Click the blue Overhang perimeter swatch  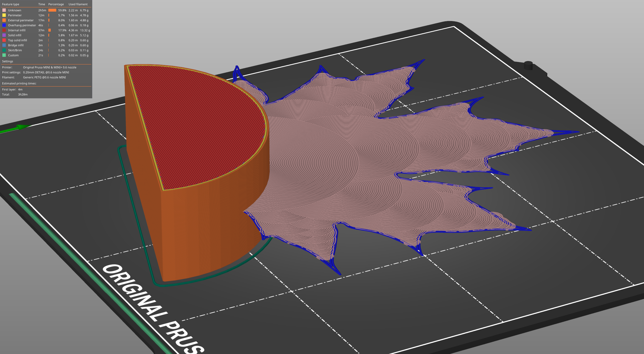point(4,25)
